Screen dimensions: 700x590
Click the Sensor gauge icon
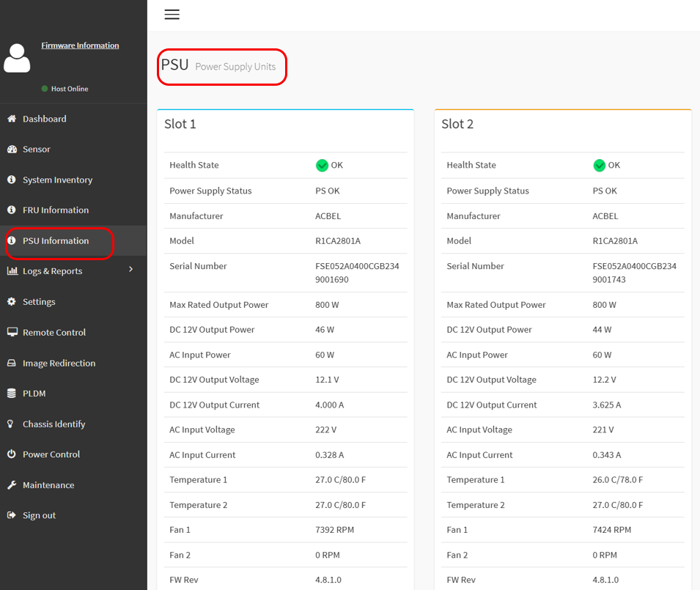click(x=12, y=149)
